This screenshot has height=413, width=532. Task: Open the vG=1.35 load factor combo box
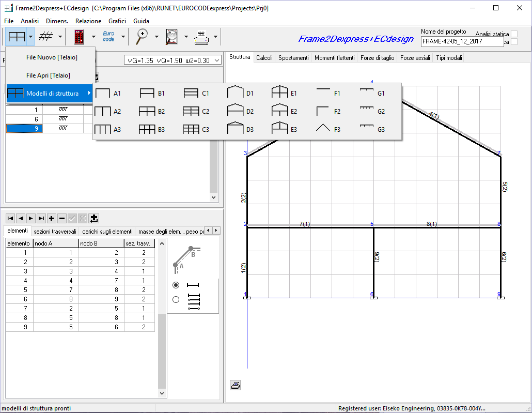pyautogui.click(x=173, y=60)
